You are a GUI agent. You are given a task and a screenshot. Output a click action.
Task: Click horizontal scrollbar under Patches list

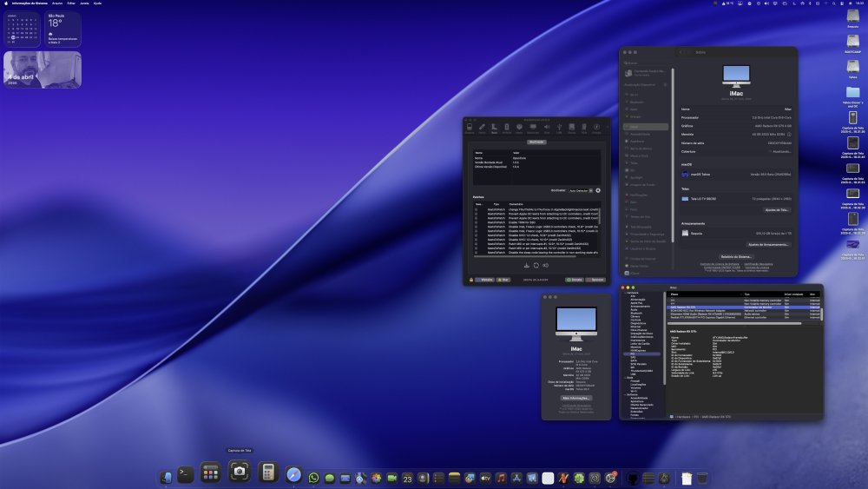click(x=525, y=256)
